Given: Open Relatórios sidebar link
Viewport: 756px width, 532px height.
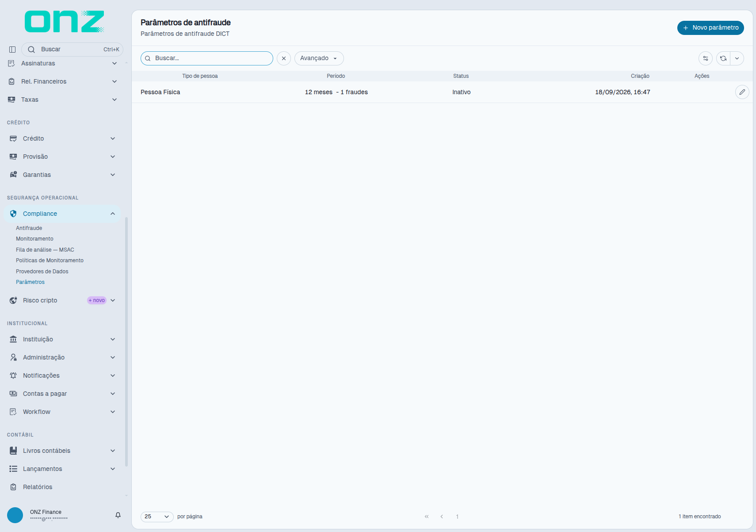Looking at the screenshot, I should coord(38,487).
